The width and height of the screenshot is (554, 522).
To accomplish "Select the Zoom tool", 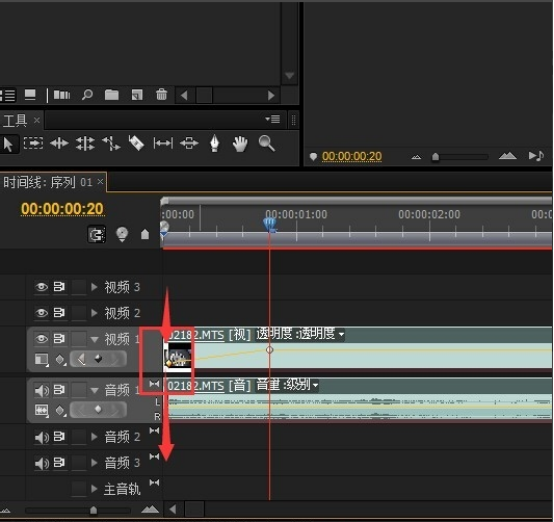I will (266, 143).
